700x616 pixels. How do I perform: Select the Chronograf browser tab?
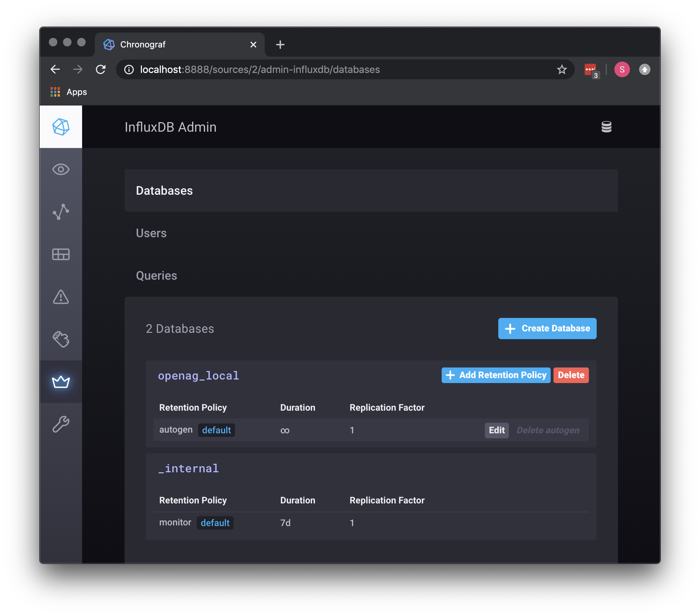click(180, 45)
